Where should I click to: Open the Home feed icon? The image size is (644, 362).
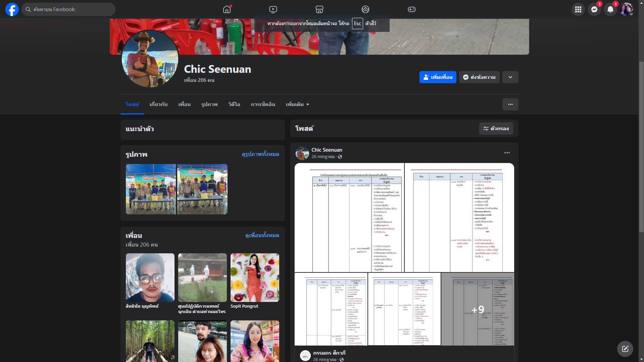(x=227, y=9)
